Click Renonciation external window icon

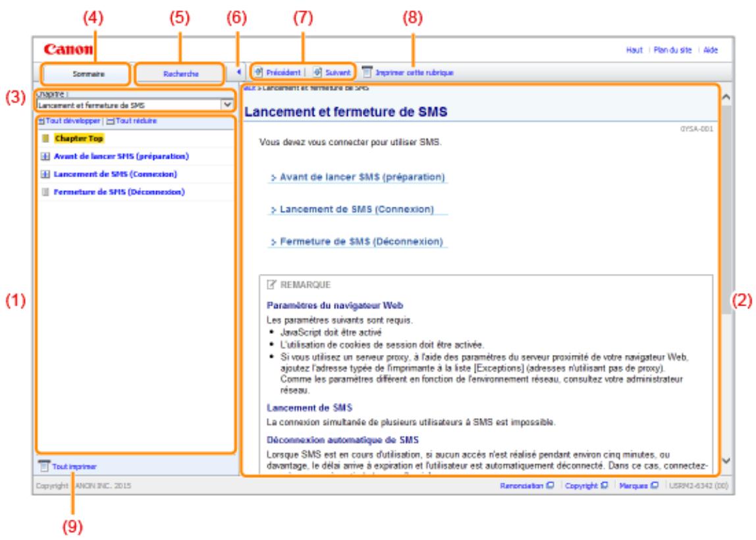(x=550, y=485)
